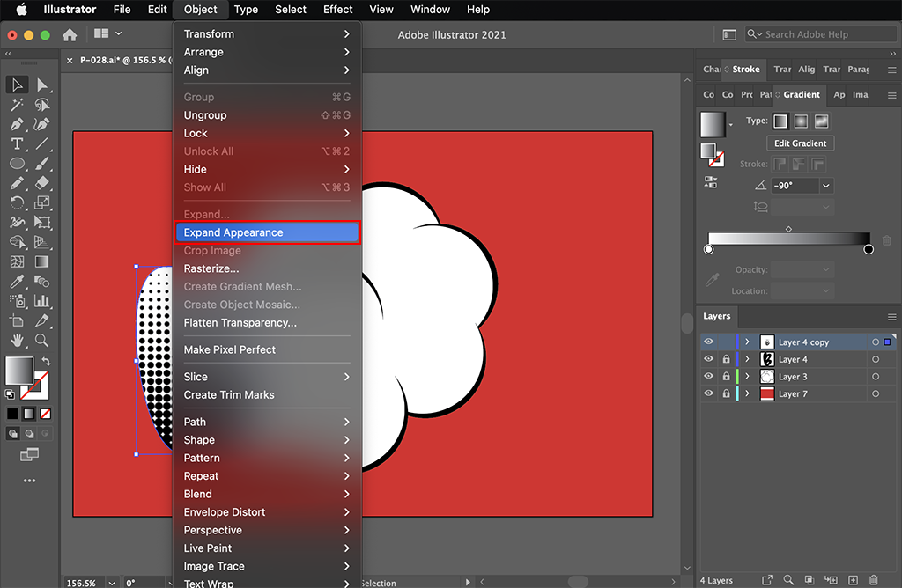Screen dimensions: 902x588
Task: Click the Home icon in toolbar
Action: [70, 35]
